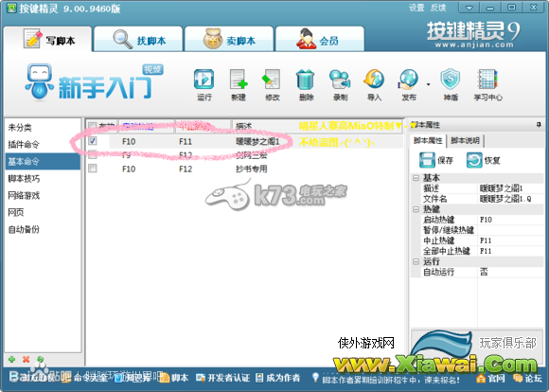Screen dimensions: 549x392
Task: Select the 网页 category
Action: click(43, 212)
